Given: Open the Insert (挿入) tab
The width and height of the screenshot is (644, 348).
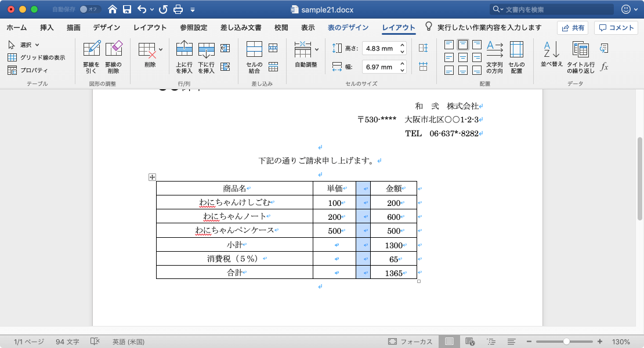Looking at the screenshot, I should [47, 27].
